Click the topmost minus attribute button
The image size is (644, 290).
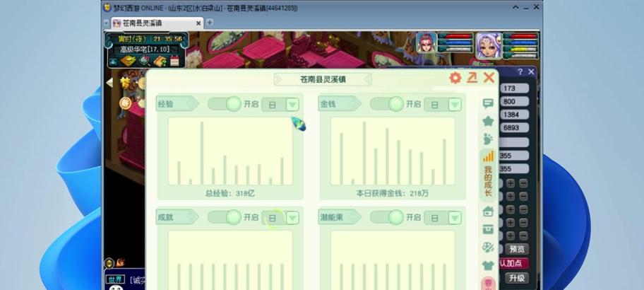tap(523, 183)
